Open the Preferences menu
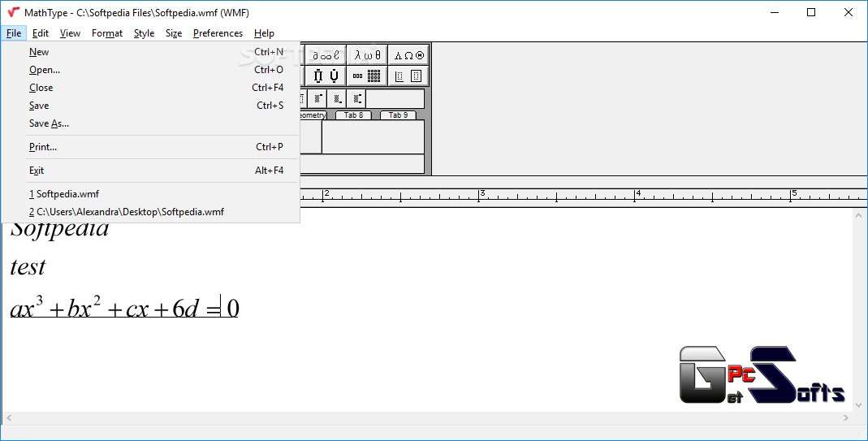This screenshot has height=441, width=868. pos(218,33)
